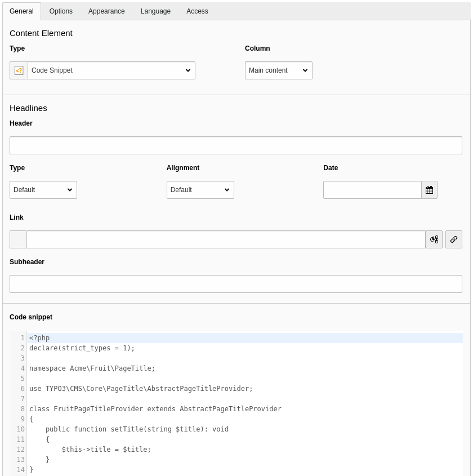Expand the Column dropdown showing Main content
The width and height of the screenshot is (473, 476).
pyautogui.click(x=278, y=70)
